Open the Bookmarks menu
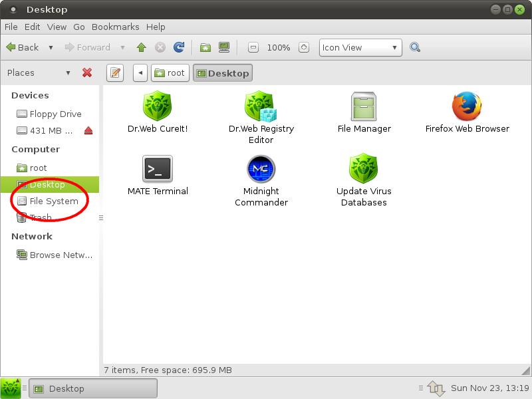 pyautogui.click(x=115, y=27)
